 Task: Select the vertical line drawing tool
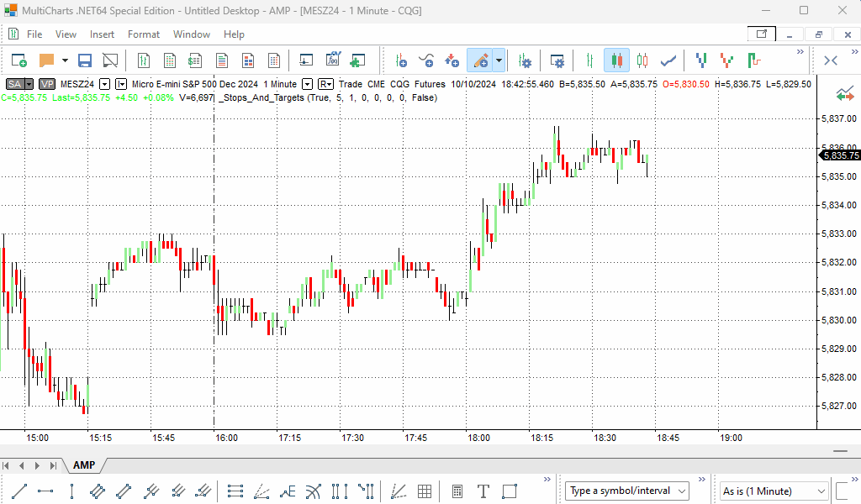[x=71, y=491]
